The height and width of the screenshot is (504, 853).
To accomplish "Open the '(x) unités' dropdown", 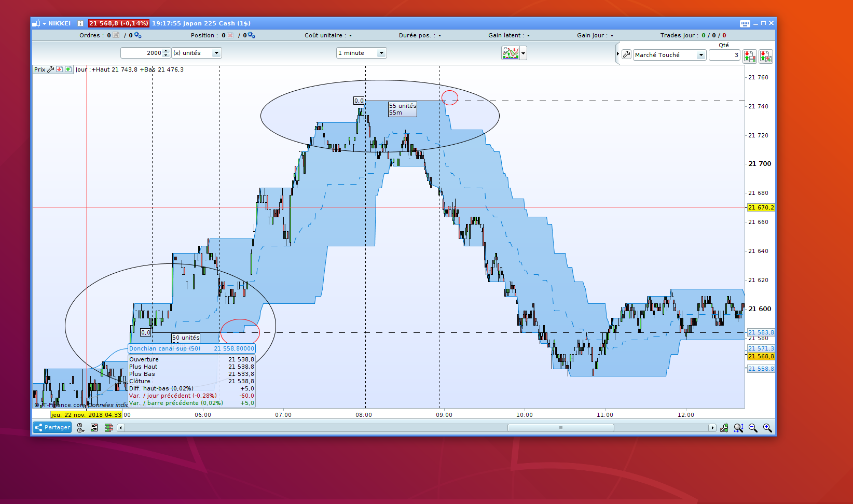I will point(197,53).
